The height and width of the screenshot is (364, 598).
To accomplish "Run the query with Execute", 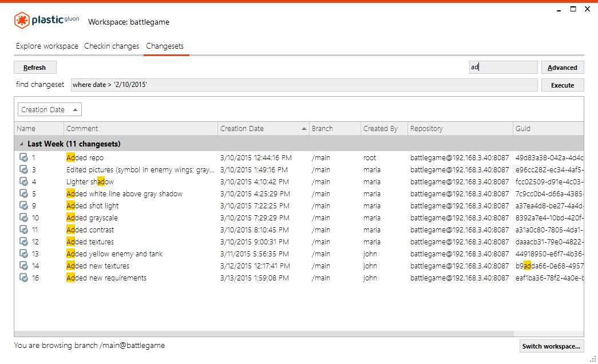I will [563, 85].
